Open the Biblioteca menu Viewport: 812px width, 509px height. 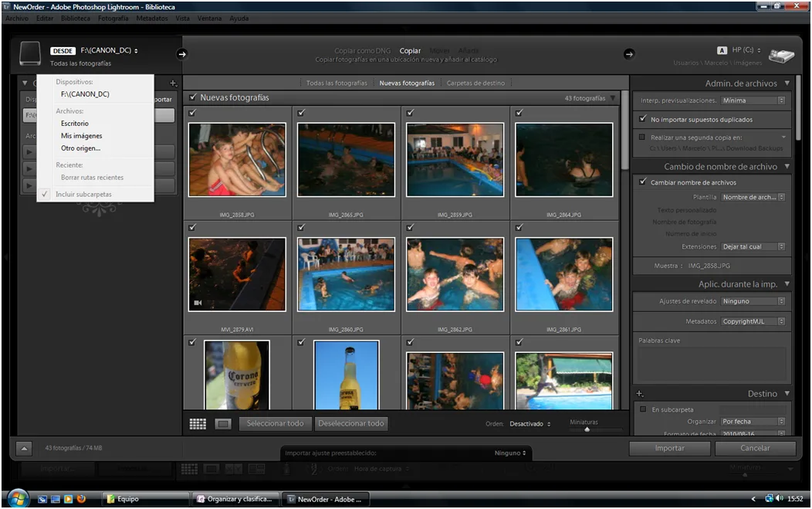pyautogui.click(x=75, y=18)
